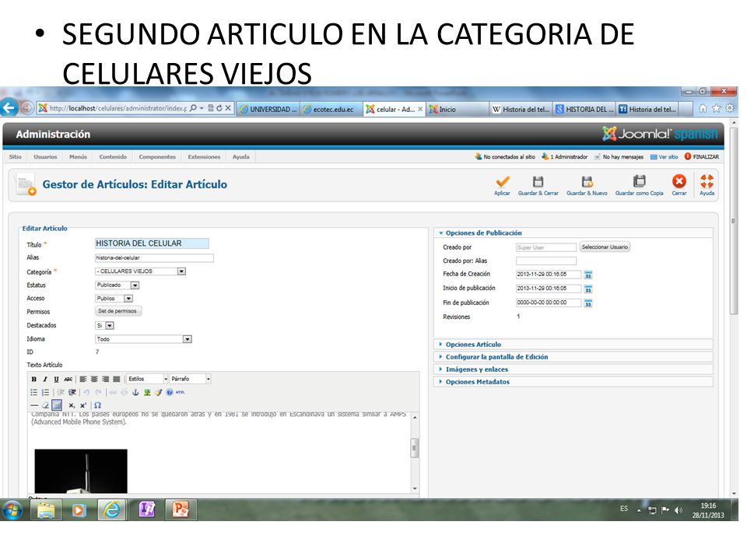Open calendar for Fecha de Creación

(588, 275)
